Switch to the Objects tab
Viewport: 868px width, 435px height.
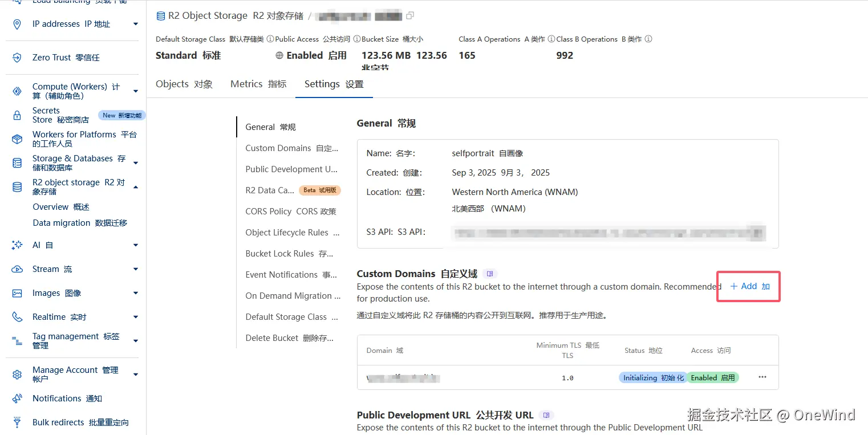[184, 84]
